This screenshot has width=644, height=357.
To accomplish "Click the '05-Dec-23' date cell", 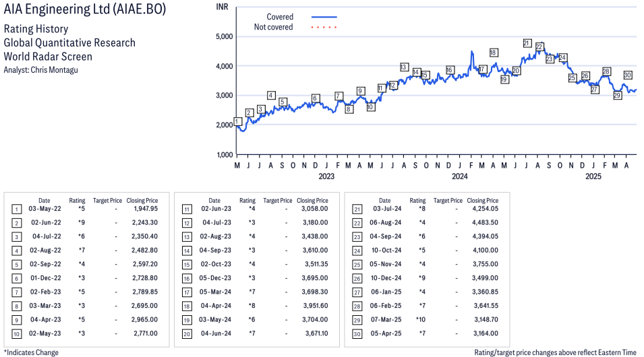I will 215,278.
